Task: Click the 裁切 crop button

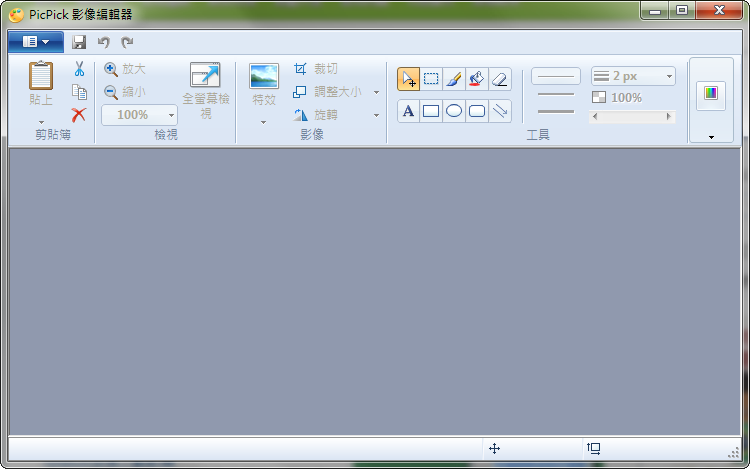Action: pos(316,69)
